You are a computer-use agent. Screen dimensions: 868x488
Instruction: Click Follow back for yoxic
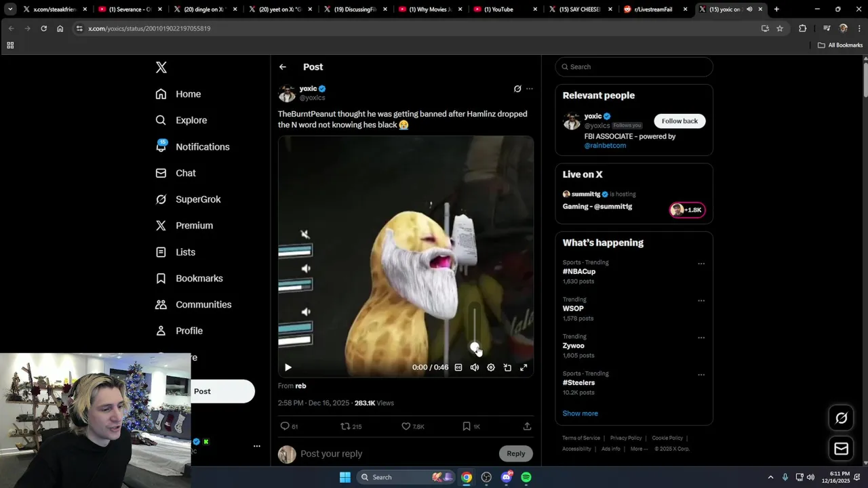679,121
